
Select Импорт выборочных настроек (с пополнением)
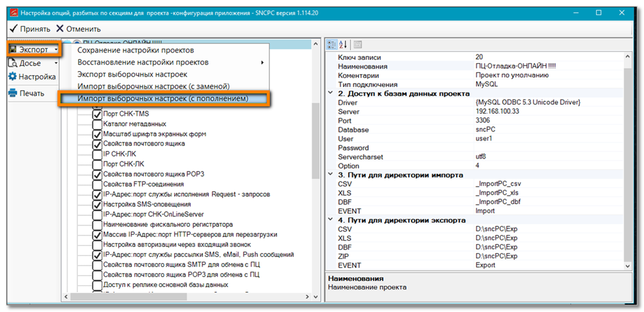click(x=163, y=99)
